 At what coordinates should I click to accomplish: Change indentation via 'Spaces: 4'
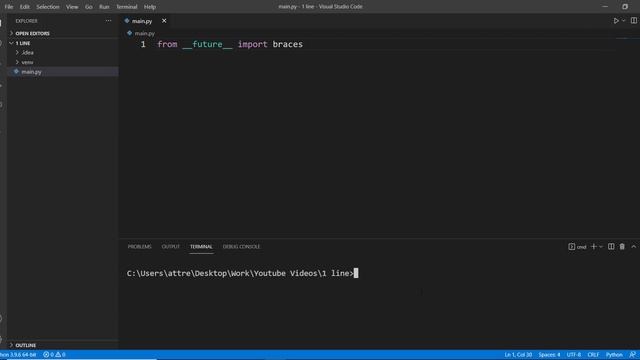tap(549, 355)
